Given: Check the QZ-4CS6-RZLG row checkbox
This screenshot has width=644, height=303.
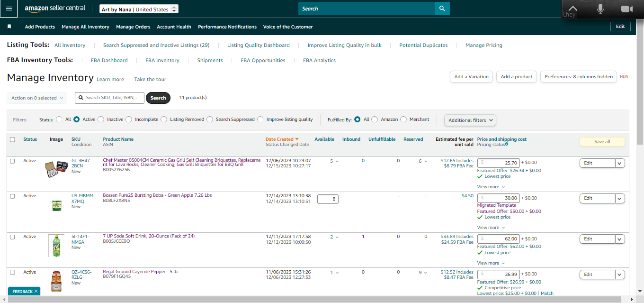Looking at the screenshot, I should pos(13,272).
